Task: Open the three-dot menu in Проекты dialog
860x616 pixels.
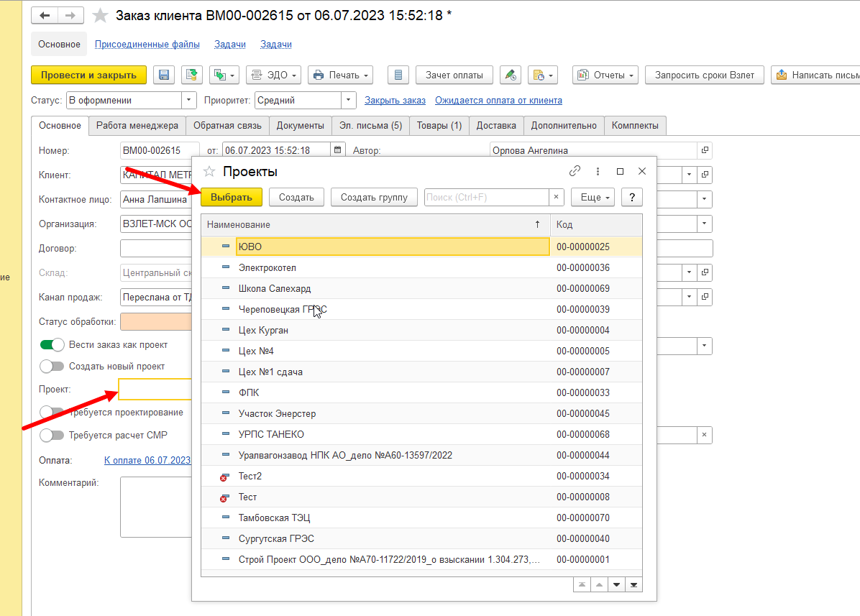Action: 598,172
